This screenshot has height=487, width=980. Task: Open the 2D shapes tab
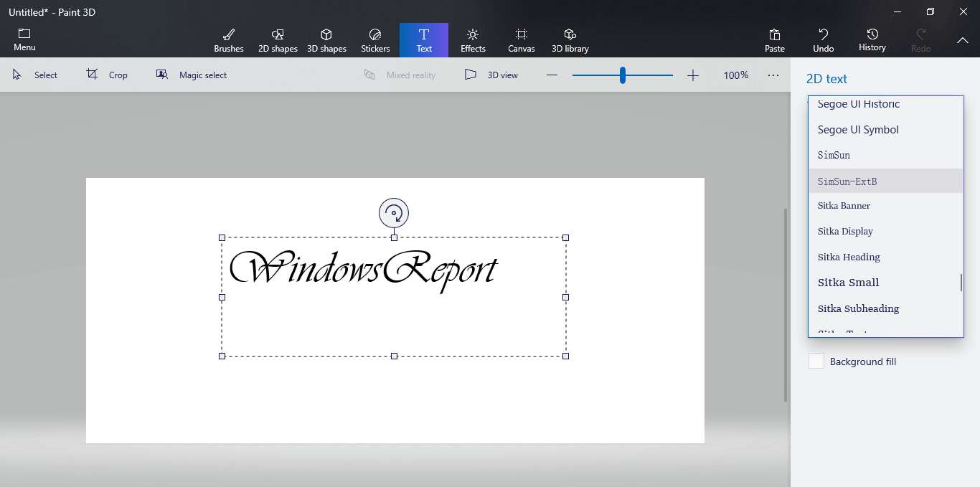pyautogui.click(x=278, y=40)
